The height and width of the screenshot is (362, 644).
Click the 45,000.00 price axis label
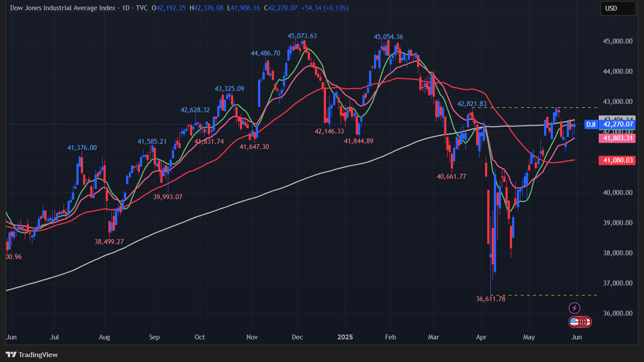[x=617, y=41]
